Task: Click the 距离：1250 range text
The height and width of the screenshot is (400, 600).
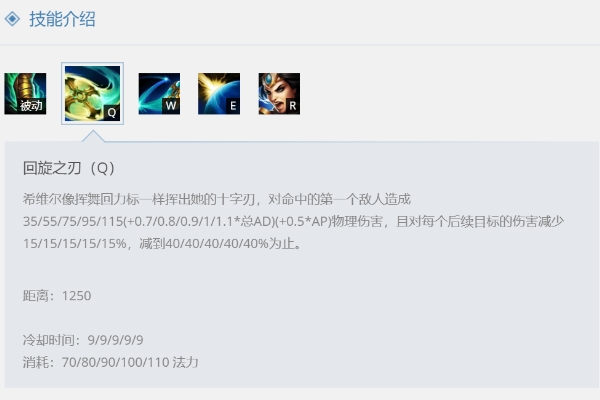Action: pyautogui.click(x=57, y=296)
